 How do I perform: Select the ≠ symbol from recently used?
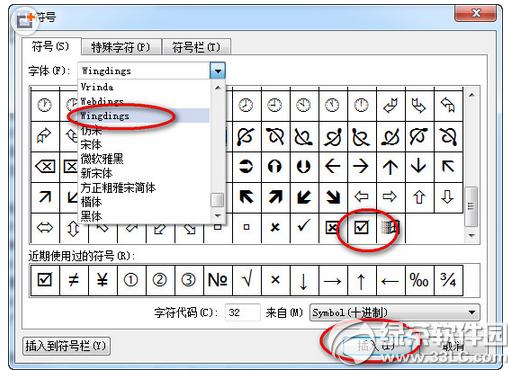tap(74, 280)
